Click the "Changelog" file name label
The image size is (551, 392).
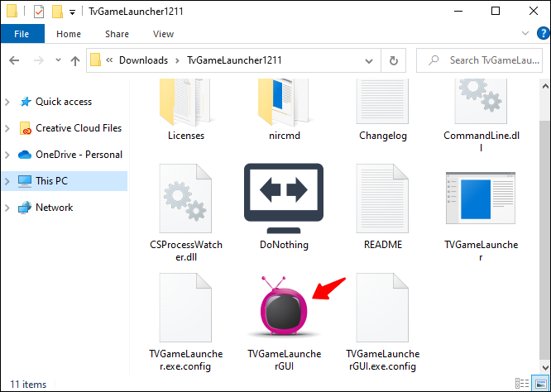coord(383,136)
